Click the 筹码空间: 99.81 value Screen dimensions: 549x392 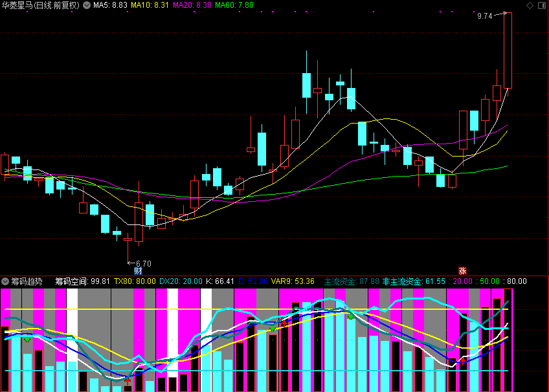click(82, 281)
